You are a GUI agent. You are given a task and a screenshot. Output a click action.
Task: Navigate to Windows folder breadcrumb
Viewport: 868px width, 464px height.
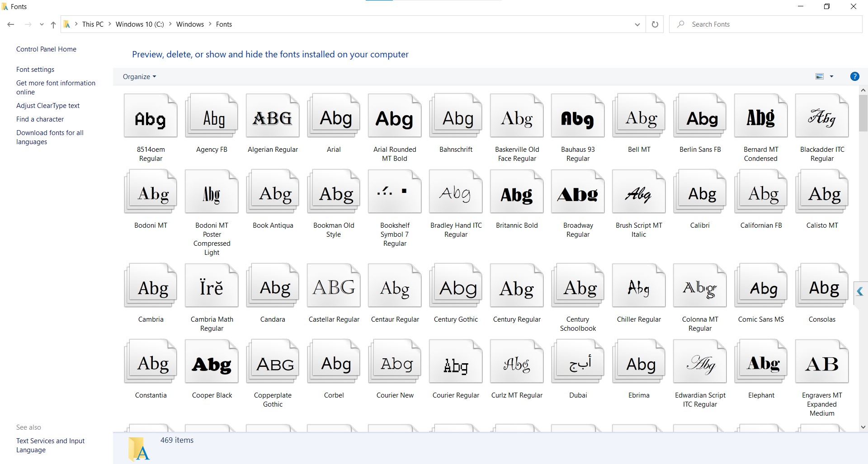point(190,24)
